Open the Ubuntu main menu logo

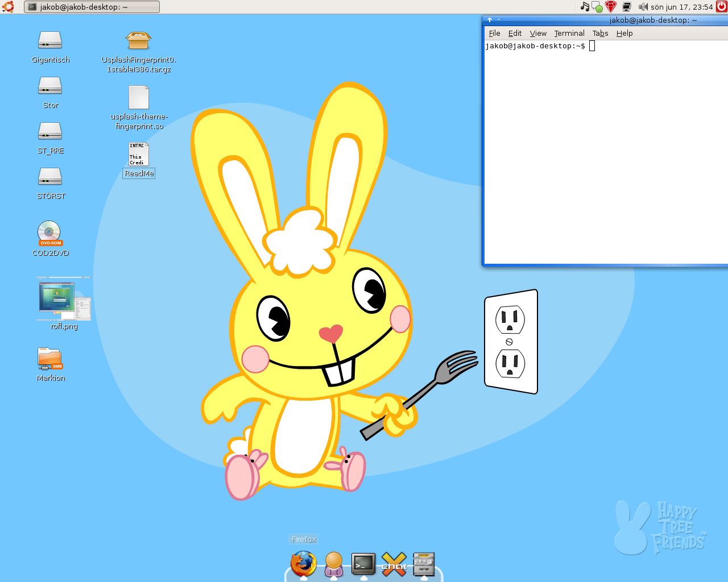pos(8,7)
